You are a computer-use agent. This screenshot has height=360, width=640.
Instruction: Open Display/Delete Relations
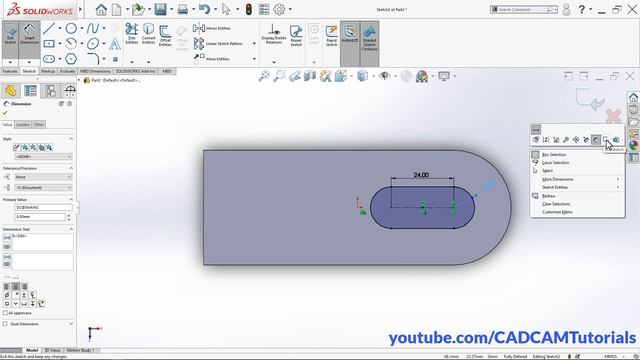[x=273, y=34]
